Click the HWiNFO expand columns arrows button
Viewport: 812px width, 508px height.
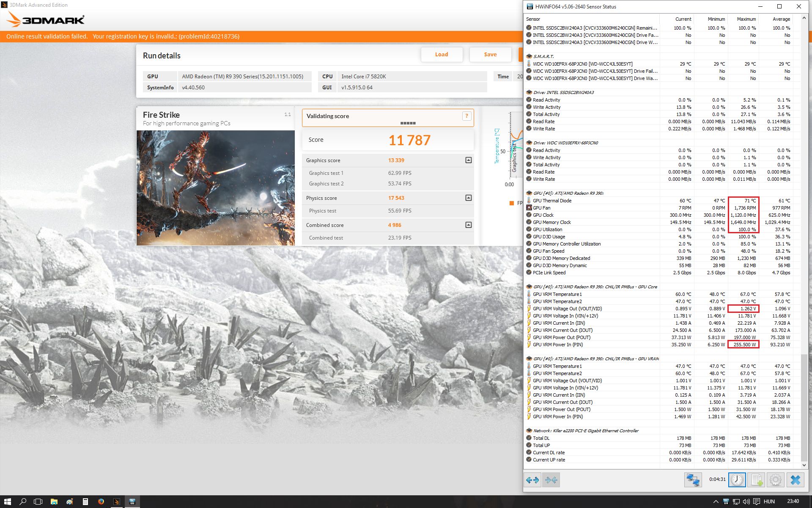coord(532,480)
